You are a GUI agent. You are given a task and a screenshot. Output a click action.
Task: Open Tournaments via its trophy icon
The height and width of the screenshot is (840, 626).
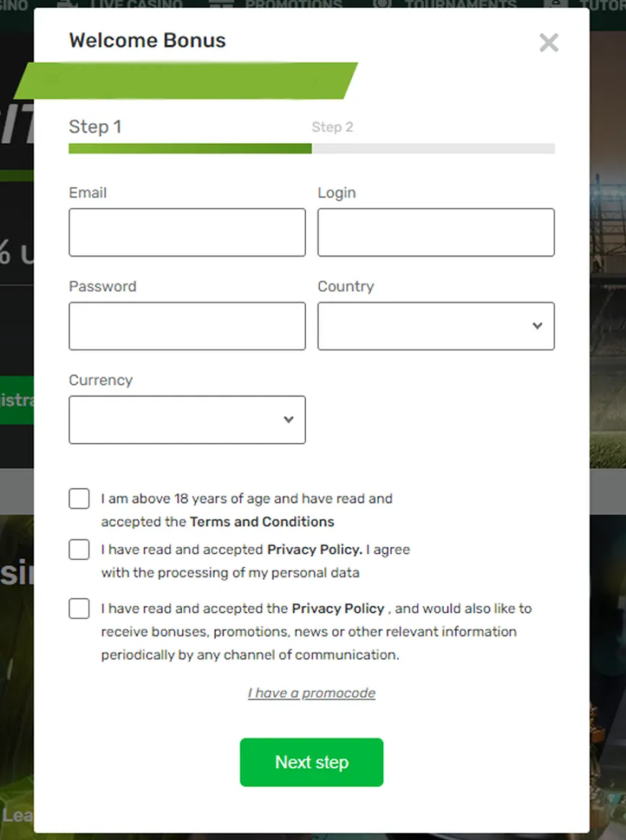[380, 6]
